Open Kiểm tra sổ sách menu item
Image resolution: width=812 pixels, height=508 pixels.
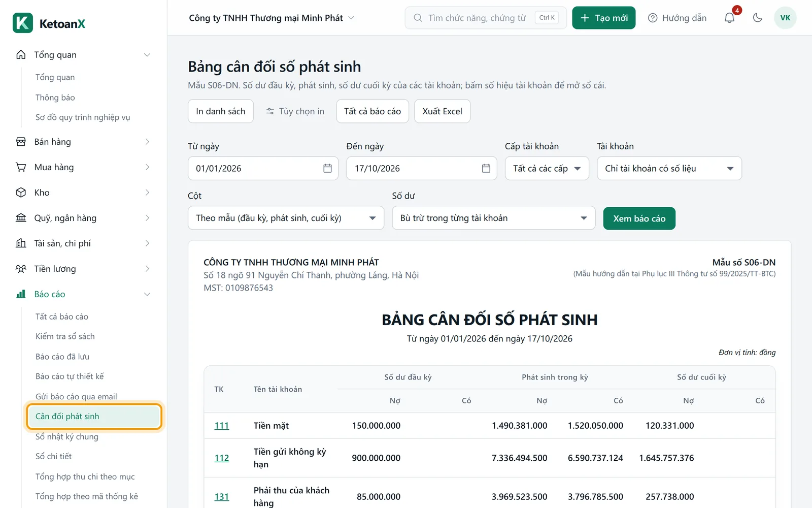tap(65, 336)
